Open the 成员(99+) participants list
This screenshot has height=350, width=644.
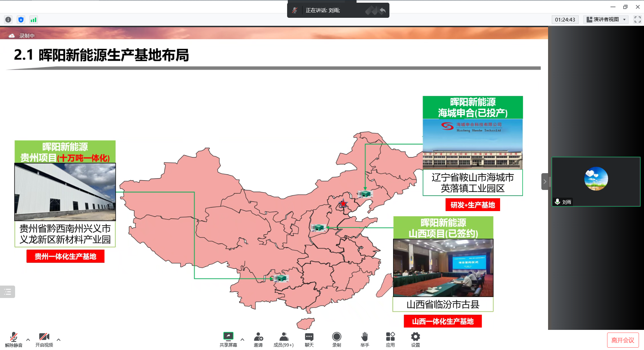tap(283, 340)
